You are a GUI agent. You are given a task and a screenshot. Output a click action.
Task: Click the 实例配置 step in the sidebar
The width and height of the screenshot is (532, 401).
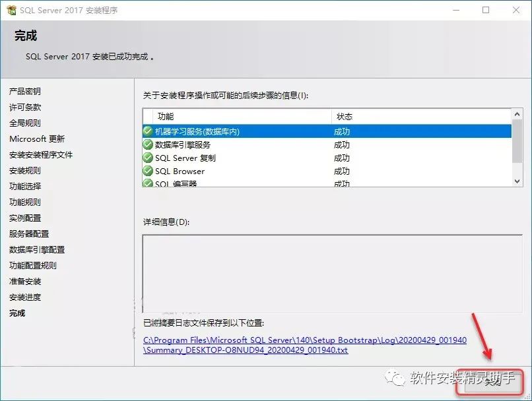pos(25,218)
